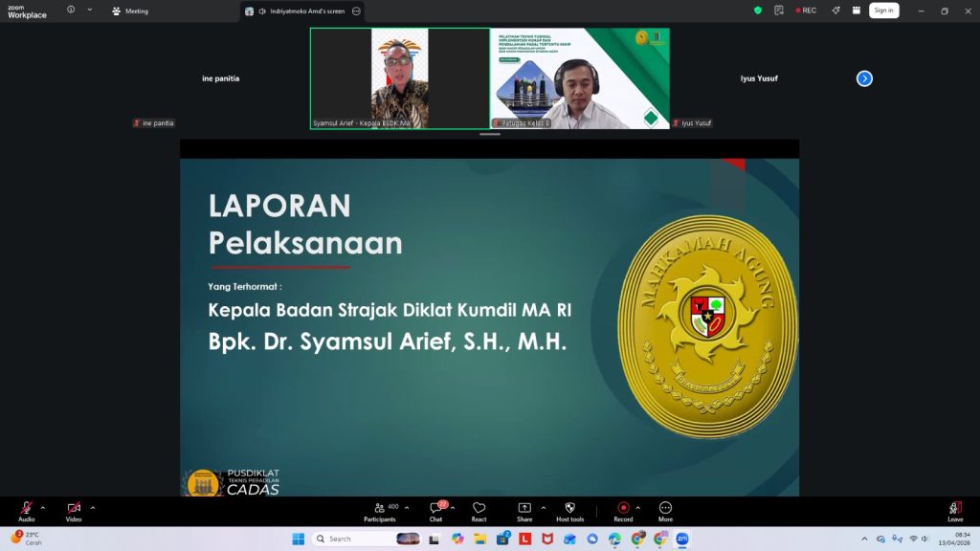Open the Chat panel
Image resolution: width=980 pixels, height=551 pixels.
pyautogui.click(x=436, y=509)
